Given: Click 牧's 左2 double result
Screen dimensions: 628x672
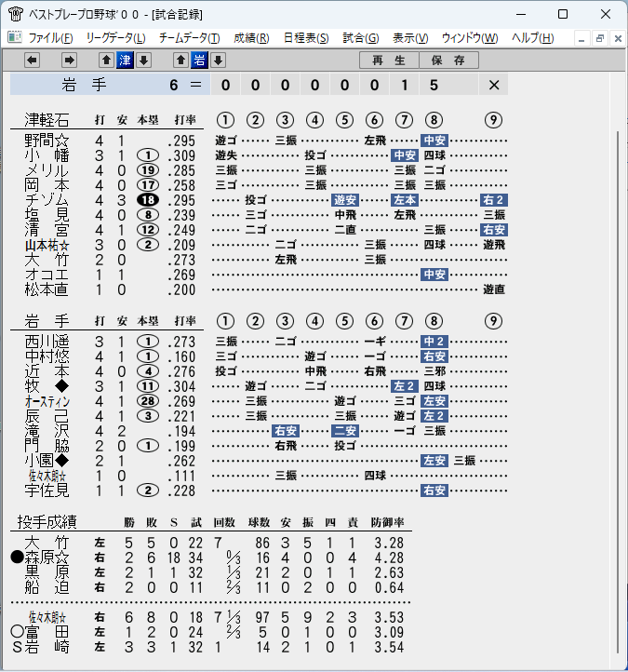Looking at the screenshot, I should click(405, 386).
